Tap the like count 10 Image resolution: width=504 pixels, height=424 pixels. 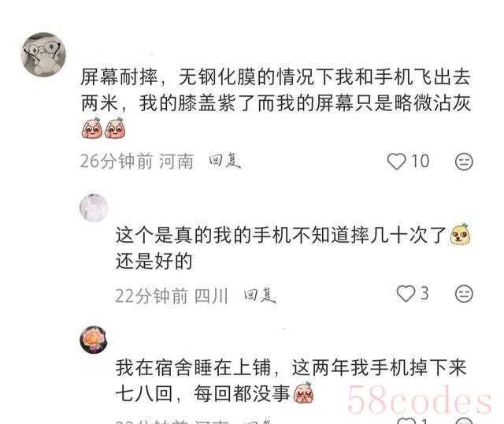tap(420, 162)
